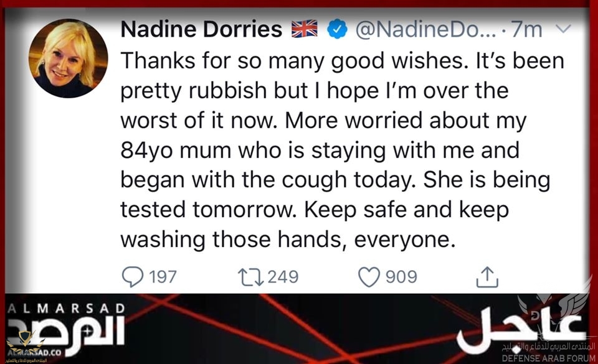
Task: Click the reply speech bubble icon
Action: tap(132, 276)
